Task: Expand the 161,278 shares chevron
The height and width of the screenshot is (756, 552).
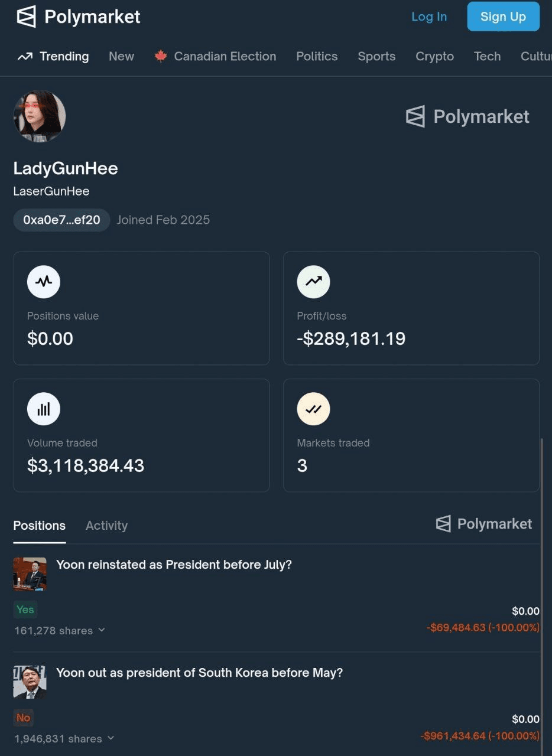Action: (x=102, y=630)
